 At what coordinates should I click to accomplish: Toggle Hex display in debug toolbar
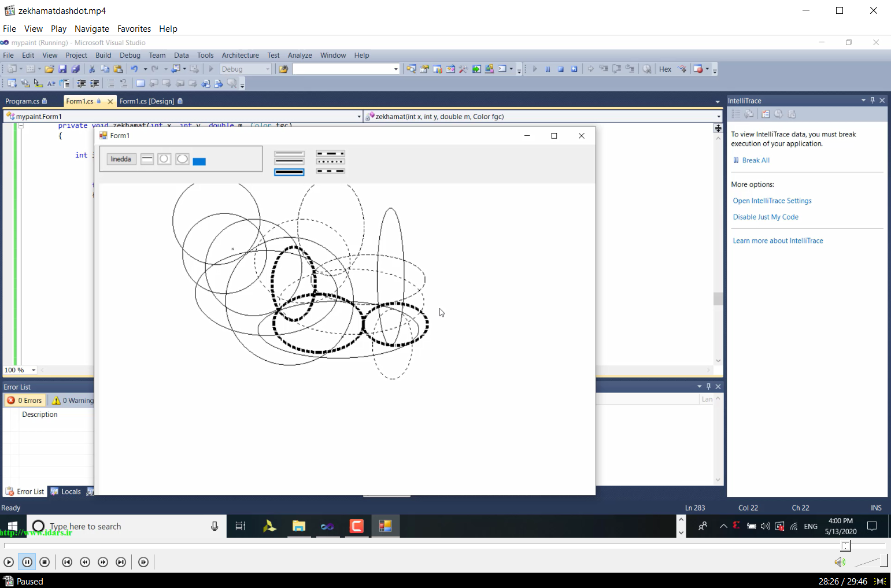666,69
